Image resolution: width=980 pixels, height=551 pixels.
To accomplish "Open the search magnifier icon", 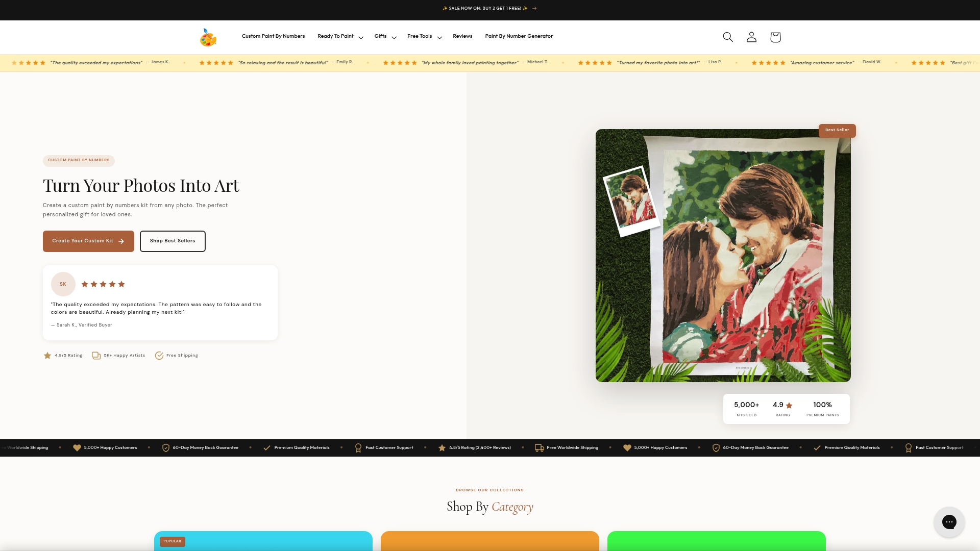I will [728, 37].
